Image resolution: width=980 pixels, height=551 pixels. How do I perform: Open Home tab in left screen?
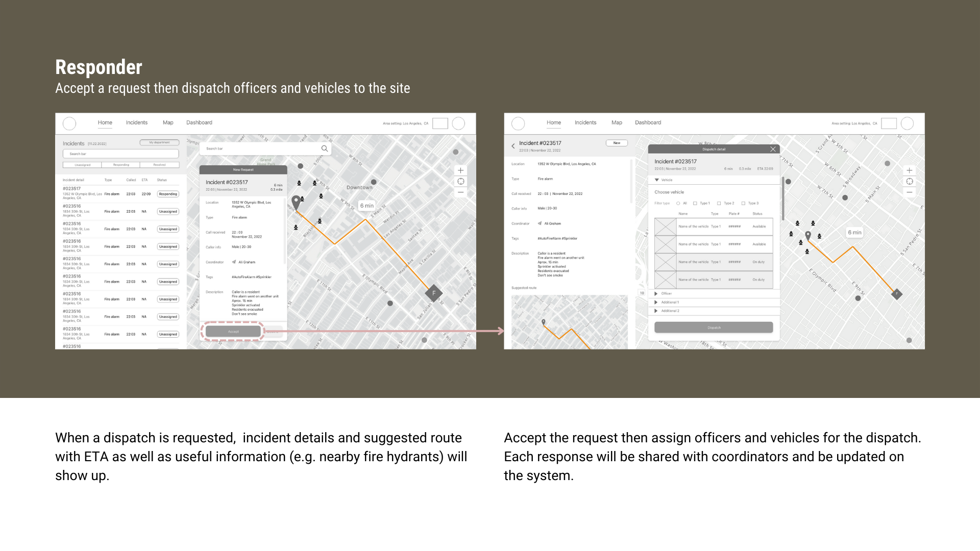(x=105, y=122)
